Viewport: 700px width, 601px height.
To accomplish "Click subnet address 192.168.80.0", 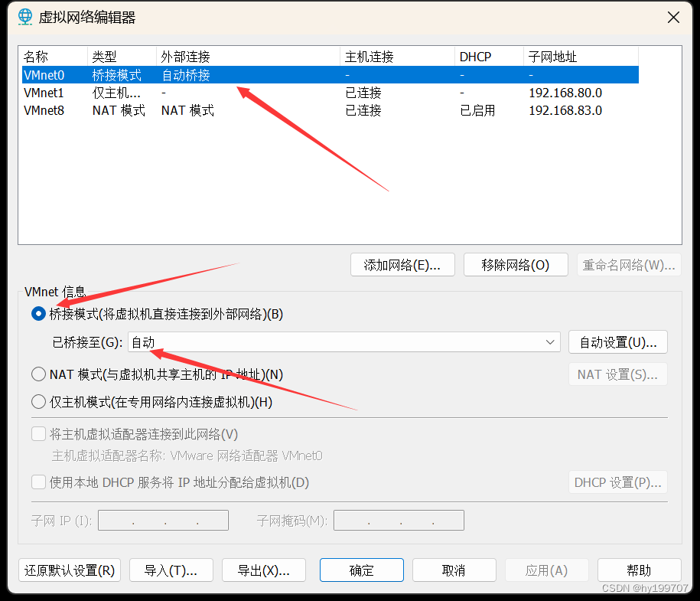I will (x=565, y=93).
